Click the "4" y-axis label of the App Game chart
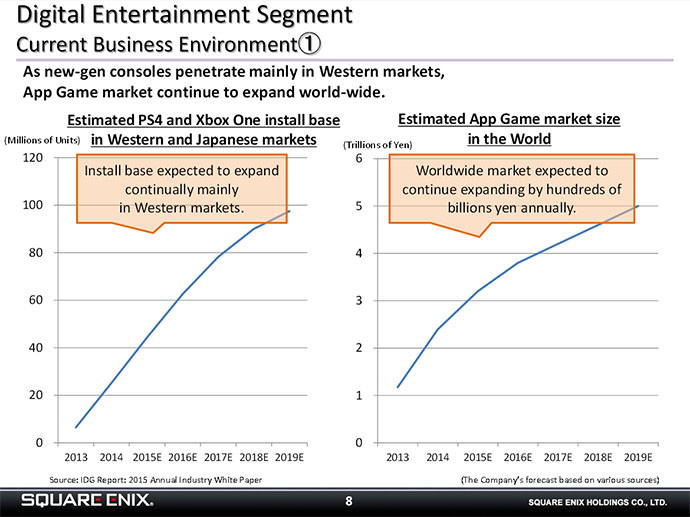690x517 pixels. pos(359,253)
